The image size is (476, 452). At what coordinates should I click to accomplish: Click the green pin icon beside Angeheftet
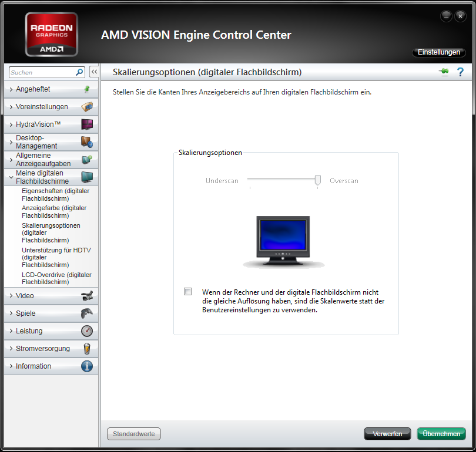tap(87, 89)
